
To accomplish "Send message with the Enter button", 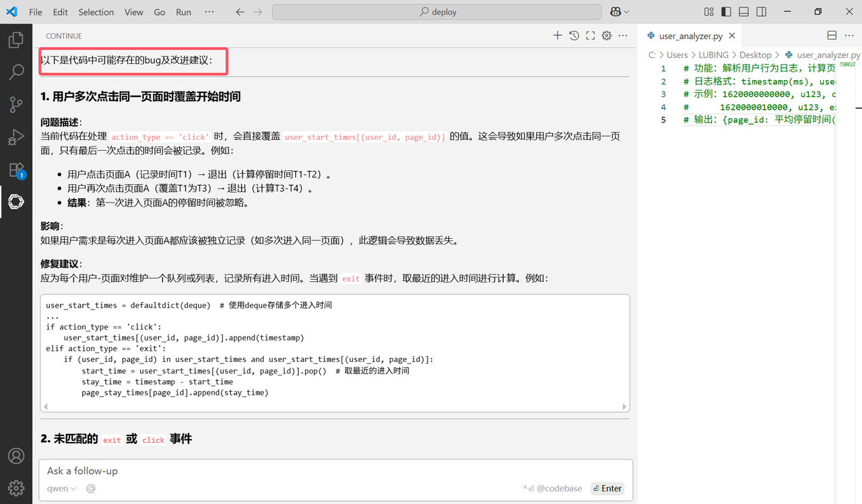I will pyautogui.click(x=607, y=489).
